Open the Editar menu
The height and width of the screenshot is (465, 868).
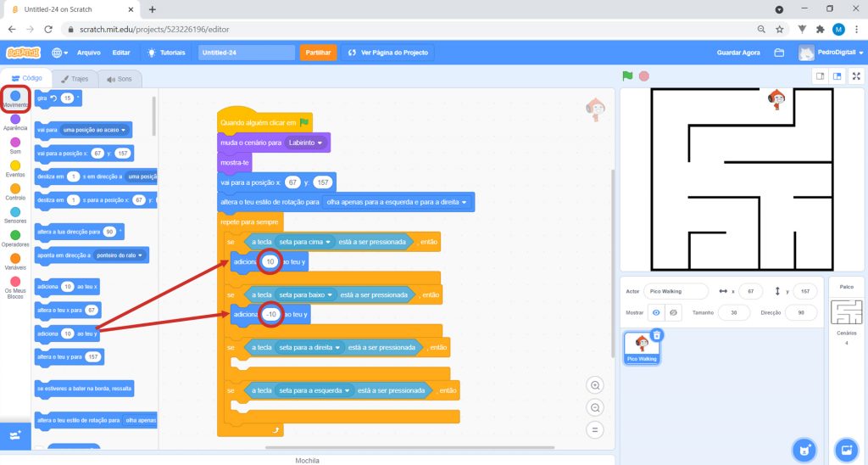tap(121, 53)
